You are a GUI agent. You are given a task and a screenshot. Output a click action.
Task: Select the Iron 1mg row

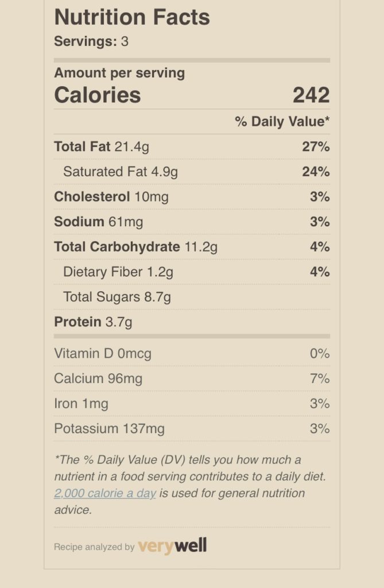tap(192, 404)
